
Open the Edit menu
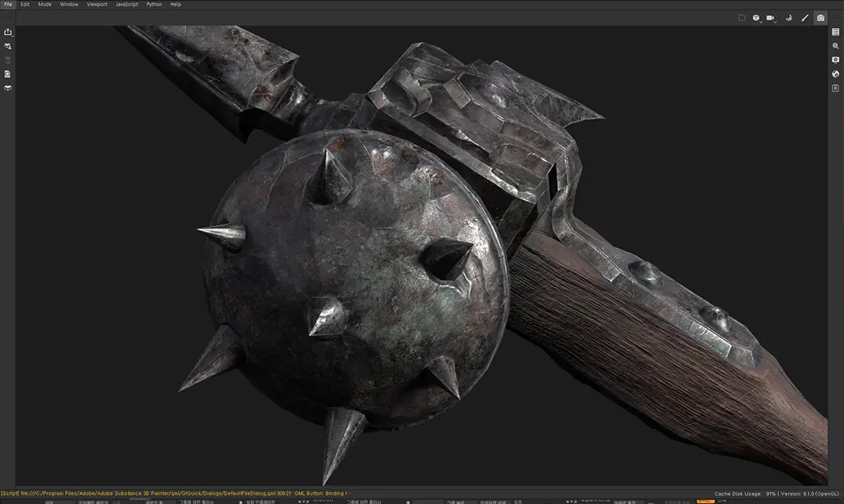(25, 4)
